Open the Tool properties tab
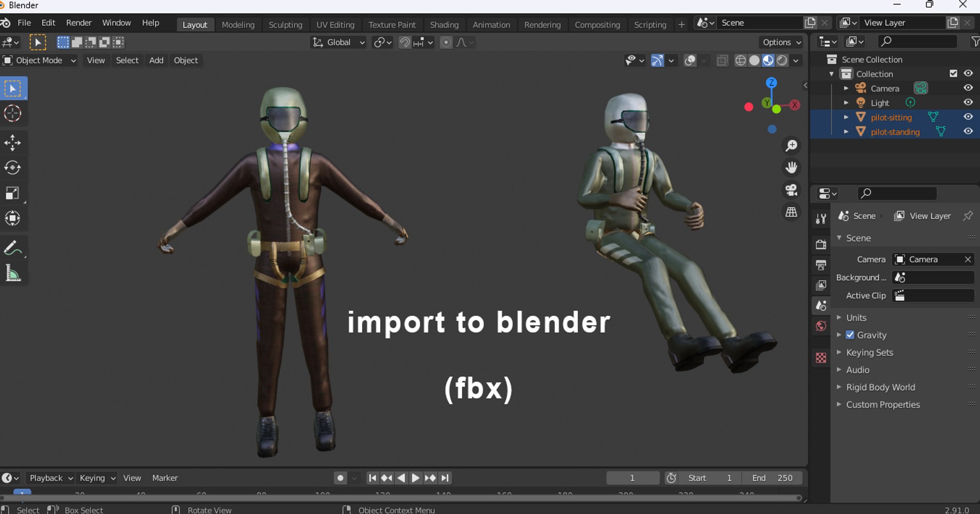980x514 pixels. coord(821,219)
